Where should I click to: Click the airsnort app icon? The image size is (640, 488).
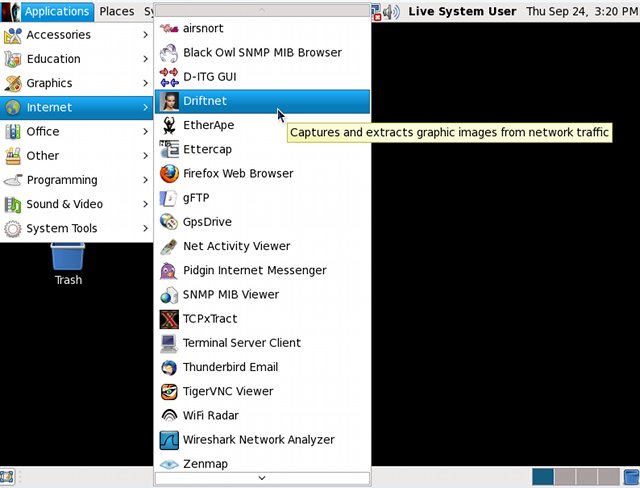point(169,29)
